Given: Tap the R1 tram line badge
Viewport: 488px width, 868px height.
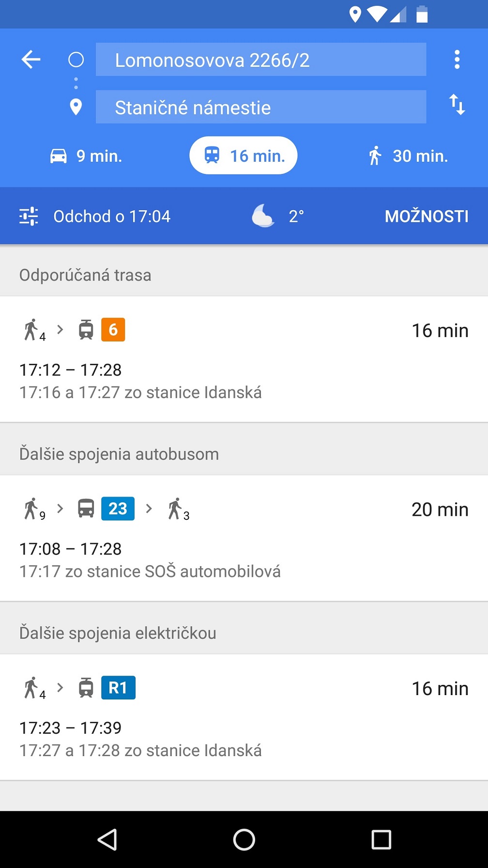Looking at the screenshot, I should tap(118, 688).
